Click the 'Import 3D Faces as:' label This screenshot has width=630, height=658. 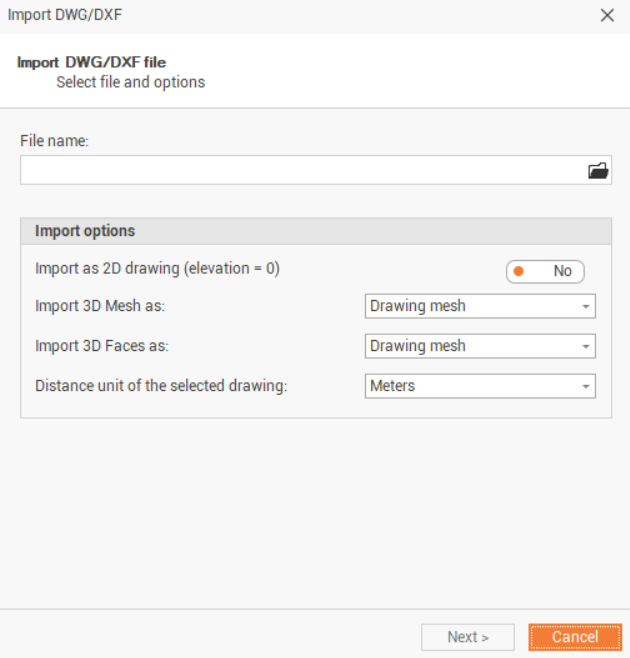(102, 346)
